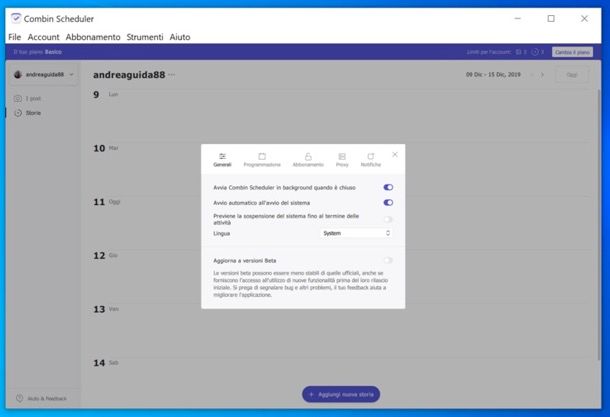Open the Aiuto menu
Image resolution: width=610 pixels, height=417 pixels.
(180, 37)
